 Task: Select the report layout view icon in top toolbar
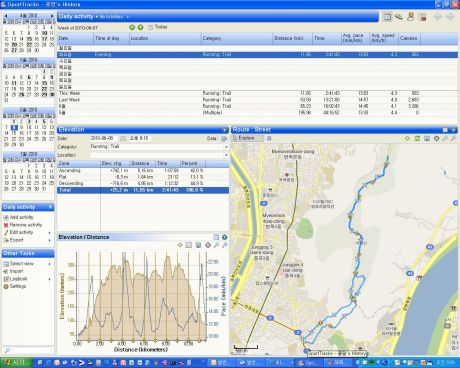coord(387,17)
